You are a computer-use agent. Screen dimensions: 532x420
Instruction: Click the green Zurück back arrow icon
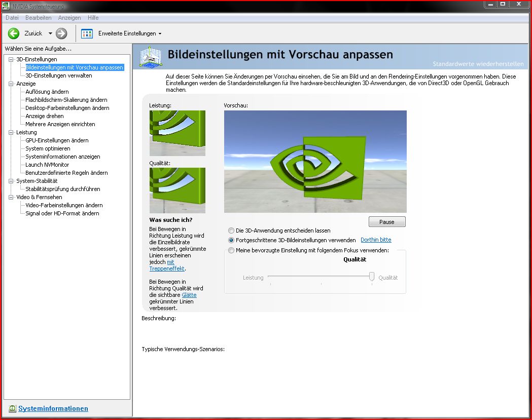point(14,33)
